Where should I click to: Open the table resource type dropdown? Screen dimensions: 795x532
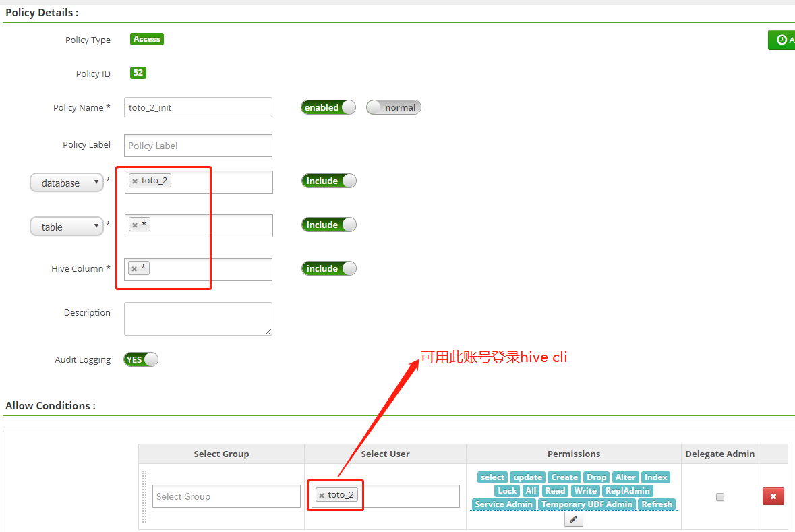[67, 227]
